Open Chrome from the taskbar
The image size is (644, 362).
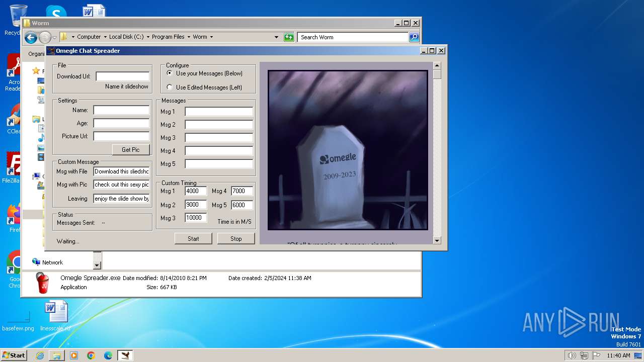[91, 355]
